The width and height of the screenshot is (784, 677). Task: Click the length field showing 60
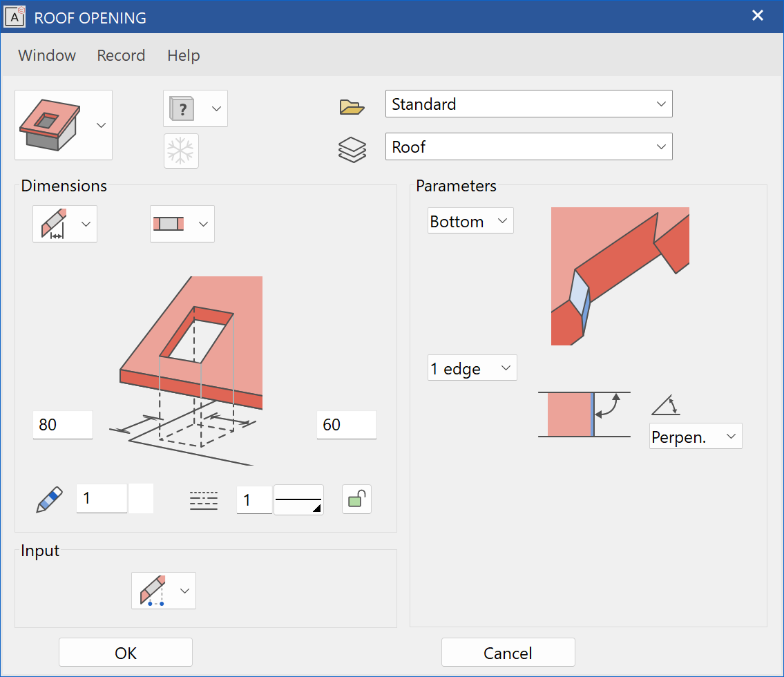point(347,424)
